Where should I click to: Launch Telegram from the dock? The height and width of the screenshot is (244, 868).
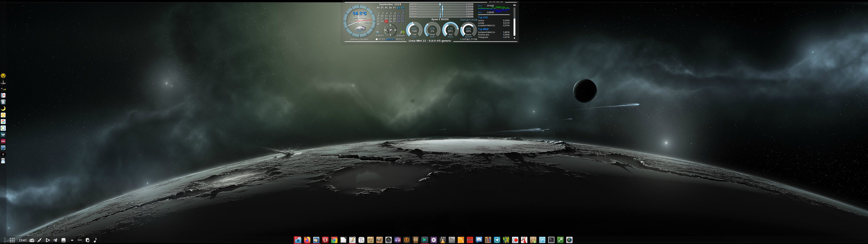pos(497,240)
